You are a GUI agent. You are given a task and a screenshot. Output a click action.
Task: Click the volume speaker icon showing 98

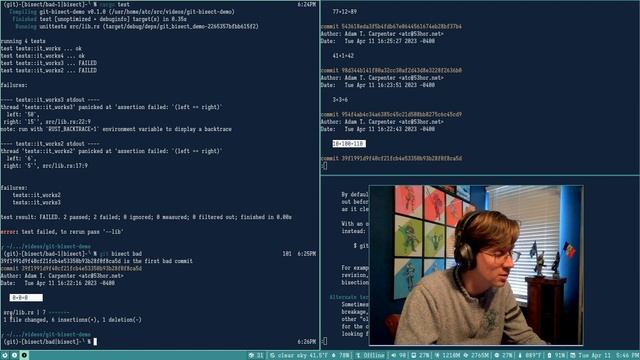pos(393,356)
